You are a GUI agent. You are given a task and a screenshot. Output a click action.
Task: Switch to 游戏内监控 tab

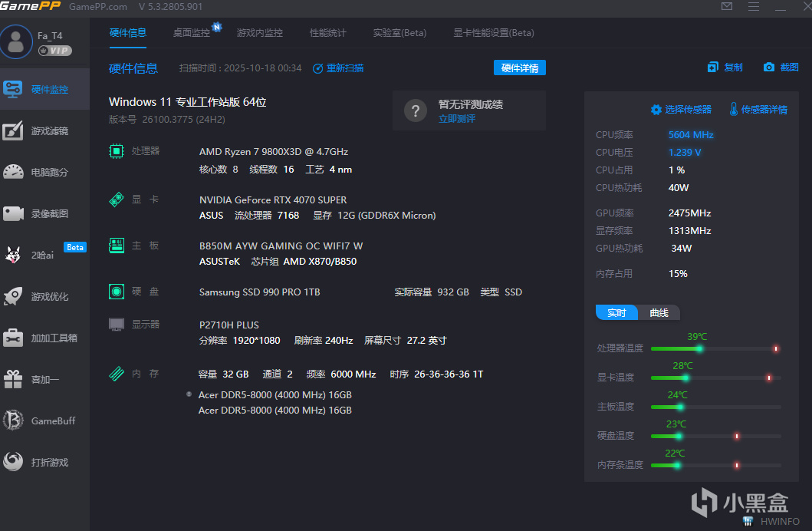[259, 33]
